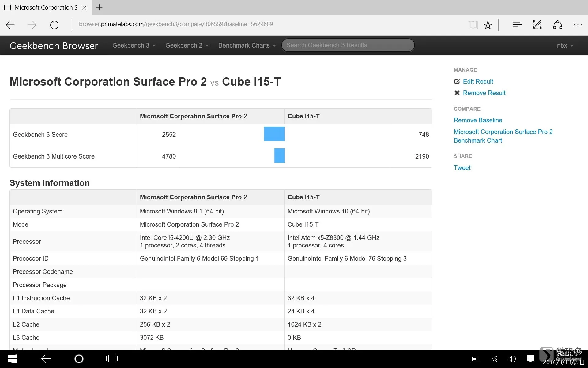Screen dimensions: 588x368
Task: Select the multicore score 4780
Action: coord(169,156)
